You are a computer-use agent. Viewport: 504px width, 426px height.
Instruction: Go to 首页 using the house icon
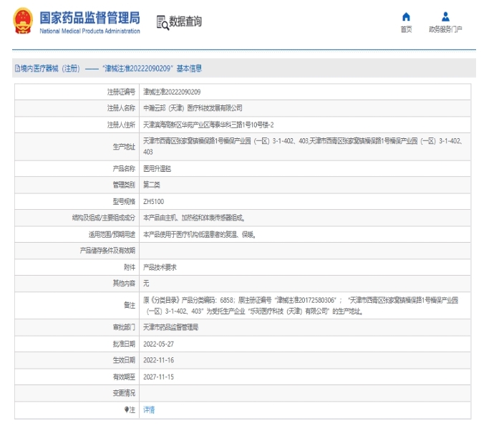[406, 16]
